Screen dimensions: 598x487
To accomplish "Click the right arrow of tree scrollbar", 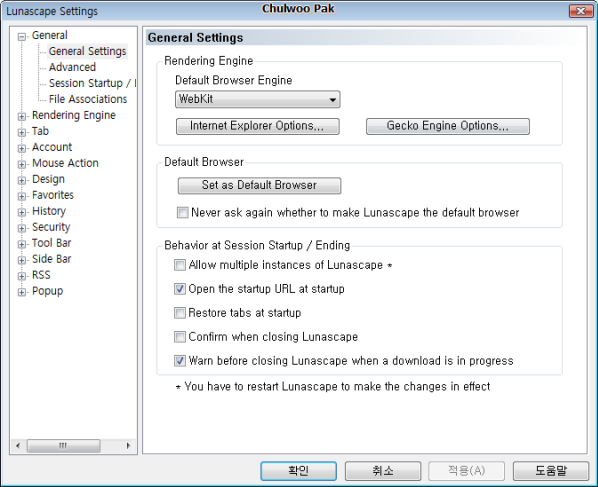I will coord(128,445).
